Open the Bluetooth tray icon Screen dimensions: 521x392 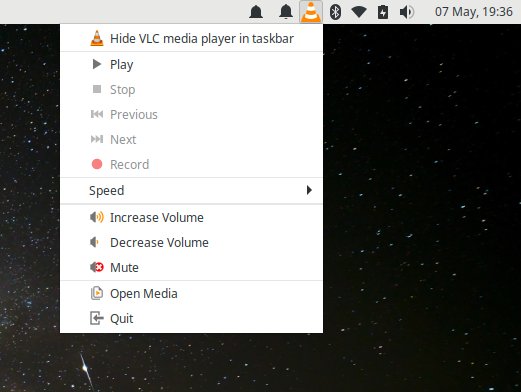[x=335, y=12]
